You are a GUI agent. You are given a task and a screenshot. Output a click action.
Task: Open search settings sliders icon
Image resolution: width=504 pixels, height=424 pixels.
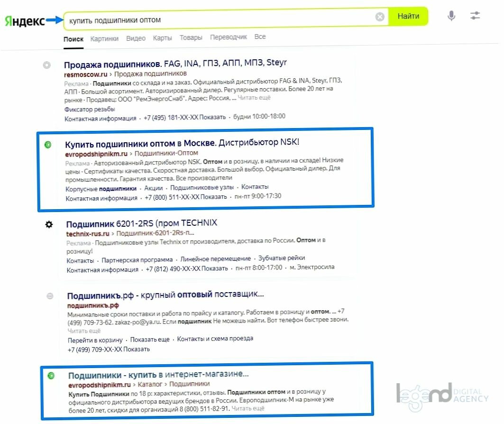click(475, 16)
